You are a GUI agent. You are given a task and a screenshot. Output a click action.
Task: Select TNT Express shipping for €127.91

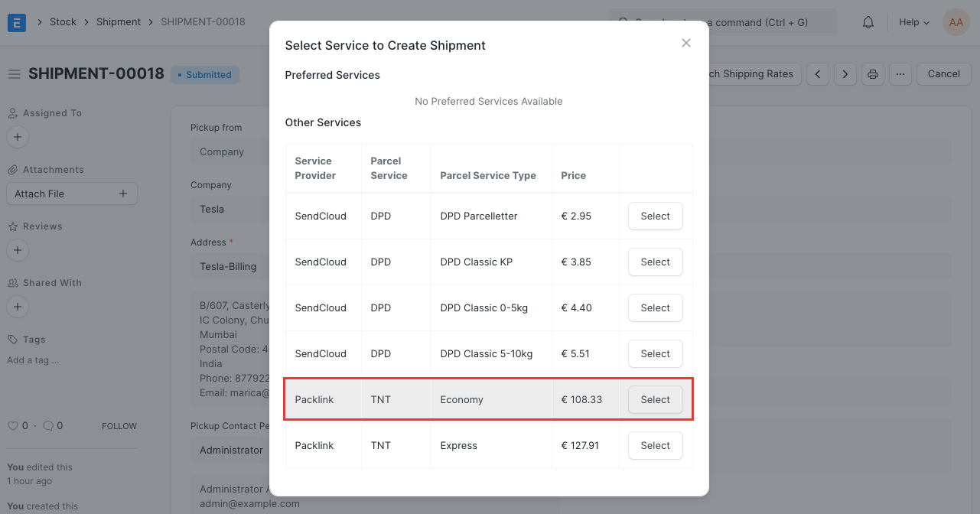point(655,445)
